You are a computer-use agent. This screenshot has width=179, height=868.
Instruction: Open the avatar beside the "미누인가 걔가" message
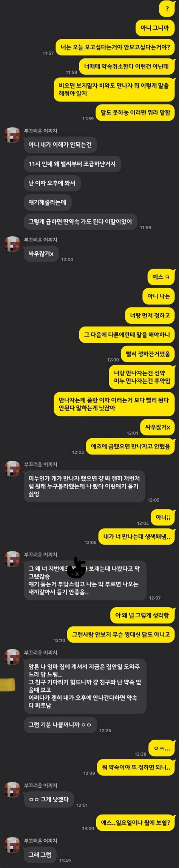12,468
